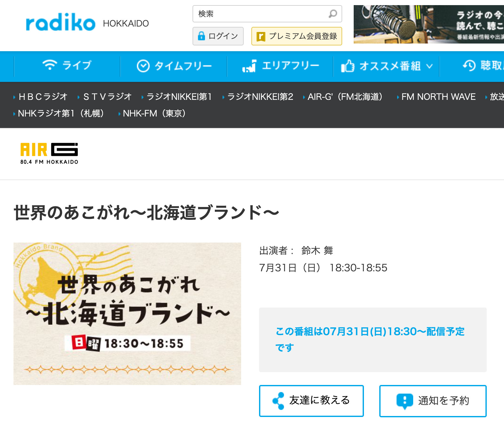
Task: Click the wifi icon beside ライブ
Action: click(x=50, y=65)
